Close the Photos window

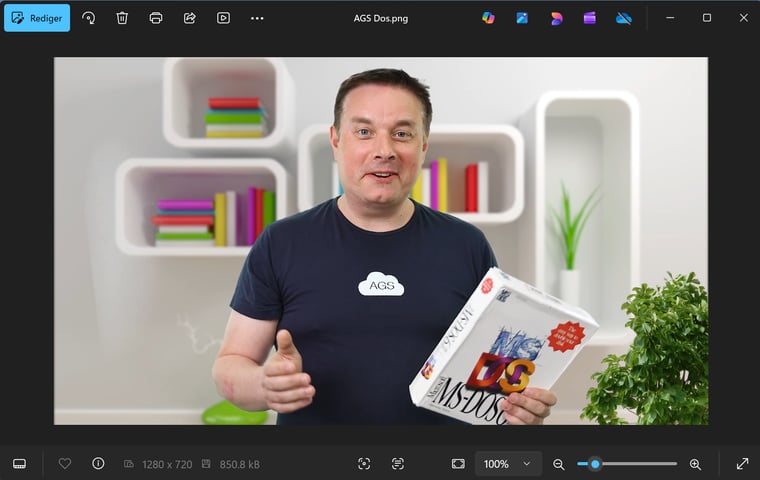coord(744,17)
